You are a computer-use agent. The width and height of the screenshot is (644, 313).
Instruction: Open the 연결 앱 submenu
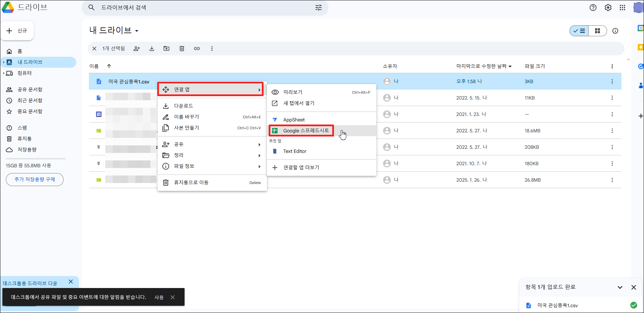[x=212, y=90]
